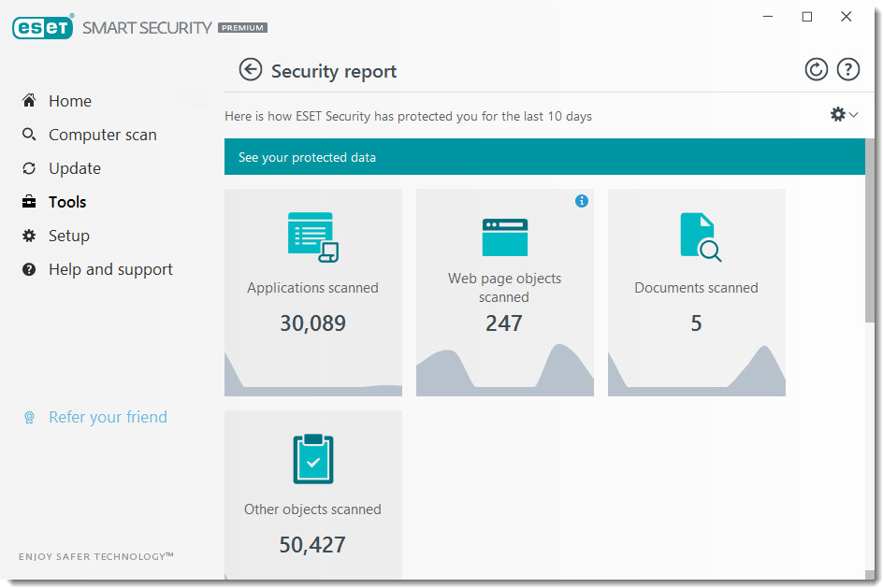This screenshot has width=883, height=588.
Task: Click the Web page objects scanned browser icon
Action: click(504, 237)
